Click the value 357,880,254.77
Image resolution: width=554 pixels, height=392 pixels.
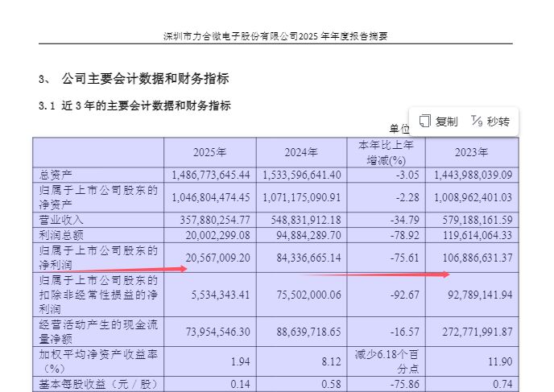pyautogui.click(x=215, y=220)
